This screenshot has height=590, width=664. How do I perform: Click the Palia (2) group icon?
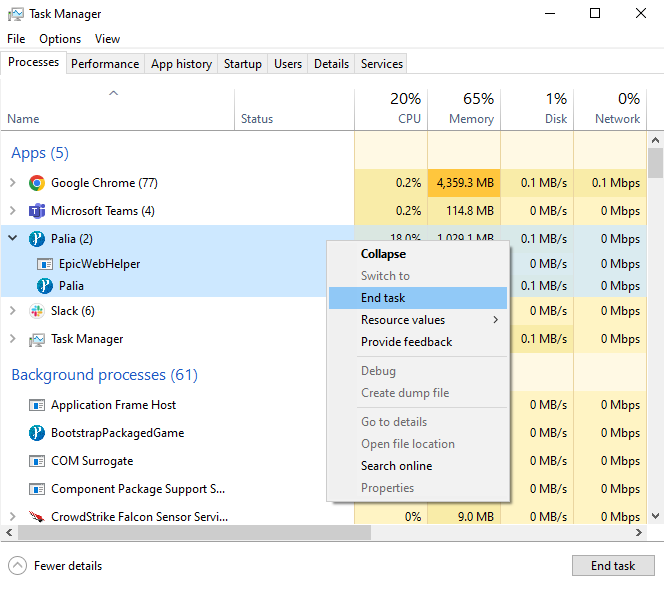[x=37, y=239]
